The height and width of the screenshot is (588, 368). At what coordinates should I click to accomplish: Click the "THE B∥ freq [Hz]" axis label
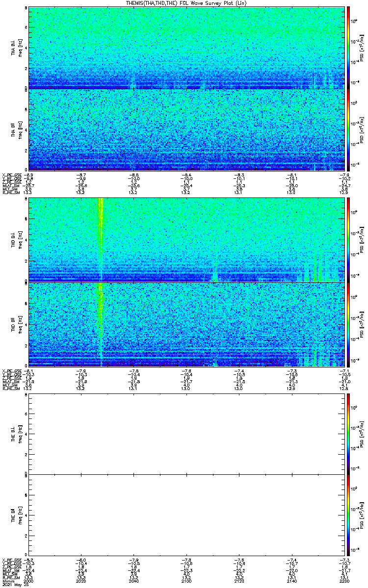16,515
